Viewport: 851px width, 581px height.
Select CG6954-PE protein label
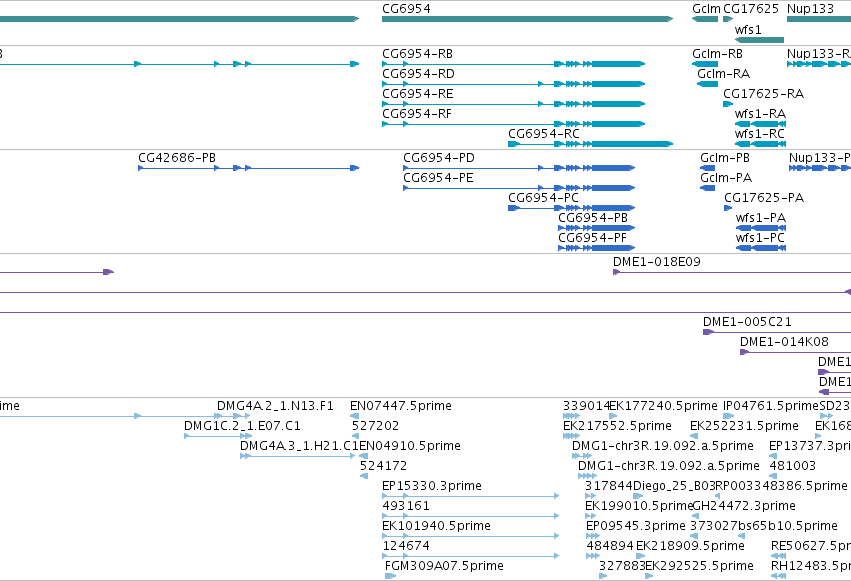pyautogui.click(x=438, y=178)
